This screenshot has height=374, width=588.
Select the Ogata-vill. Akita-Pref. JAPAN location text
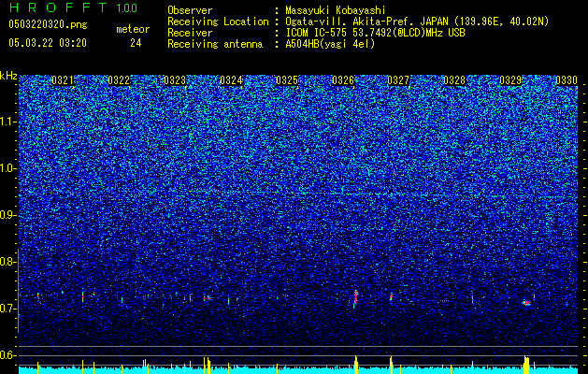coord(417,22)
